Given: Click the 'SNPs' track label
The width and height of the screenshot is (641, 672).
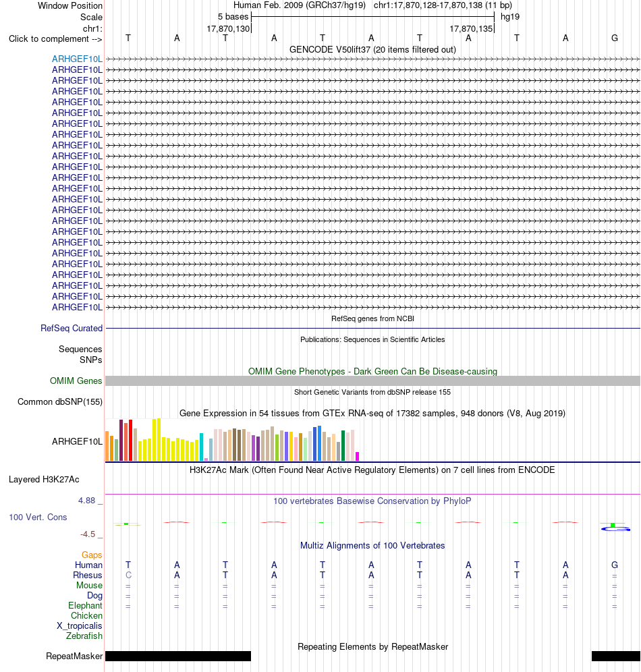Looking at the screenshot, I should click(91, 360).
